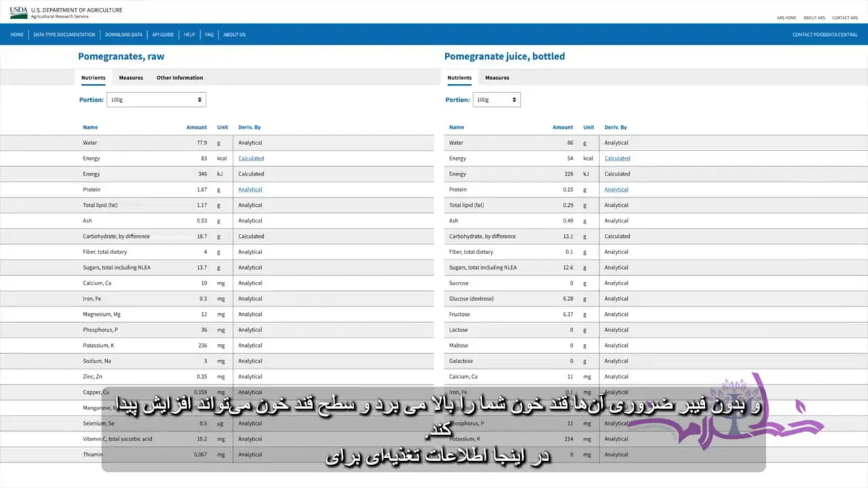868x488 pixels.
Task: Select 'Total lipid (fat)' row in raw table
Action: coord(217,205)
